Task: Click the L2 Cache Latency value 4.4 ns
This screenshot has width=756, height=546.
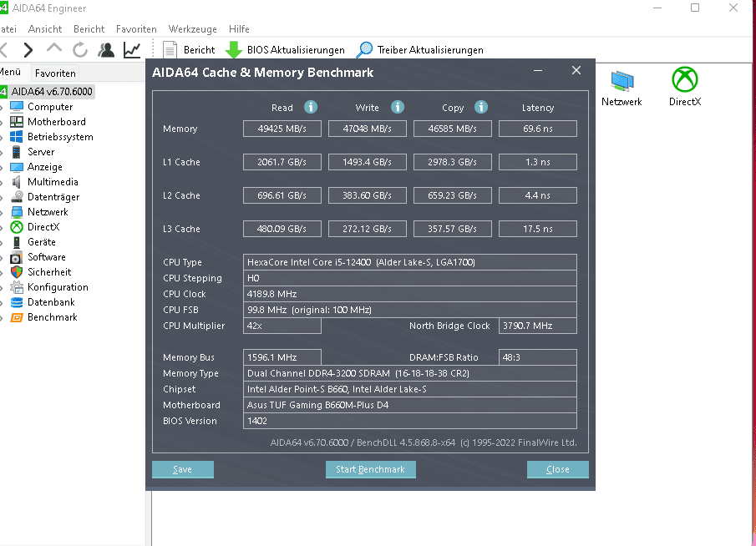Action: point(538,195)
